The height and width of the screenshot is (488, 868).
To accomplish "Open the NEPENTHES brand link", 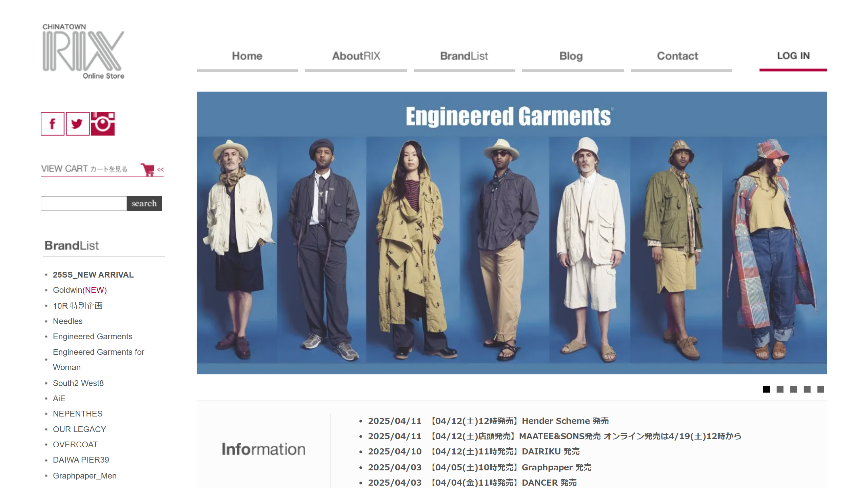I will pyautogui.click(x=78, y=414).
